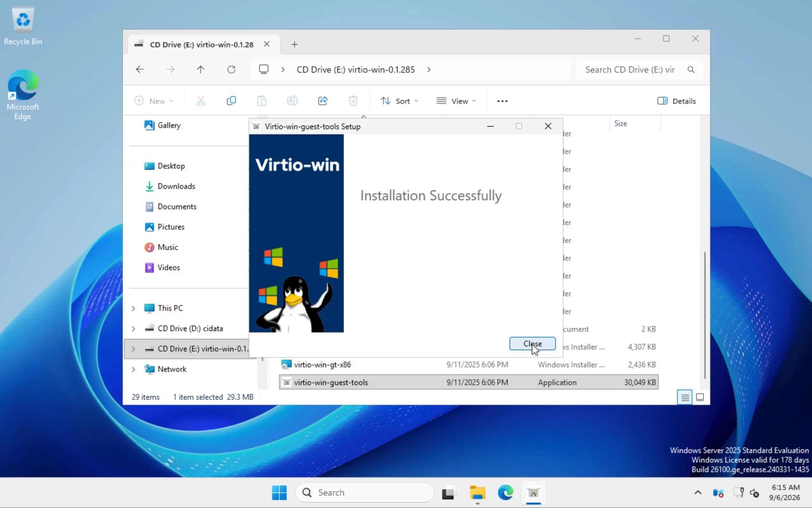The height and width of the screenshot is (508, 812).
Task: Switch to details list view layout
Action: [x=685, y=398]
